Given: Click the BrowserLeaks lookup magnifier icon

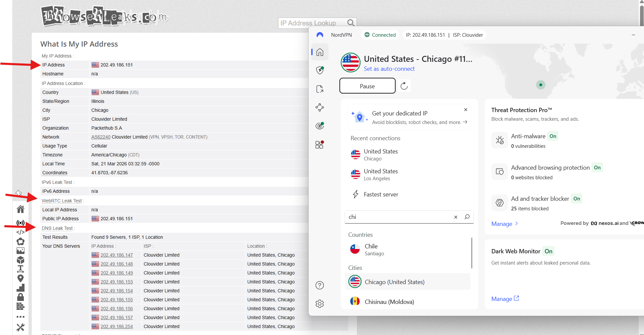Looking at the screenshot, I should click(x=351, y=22).
